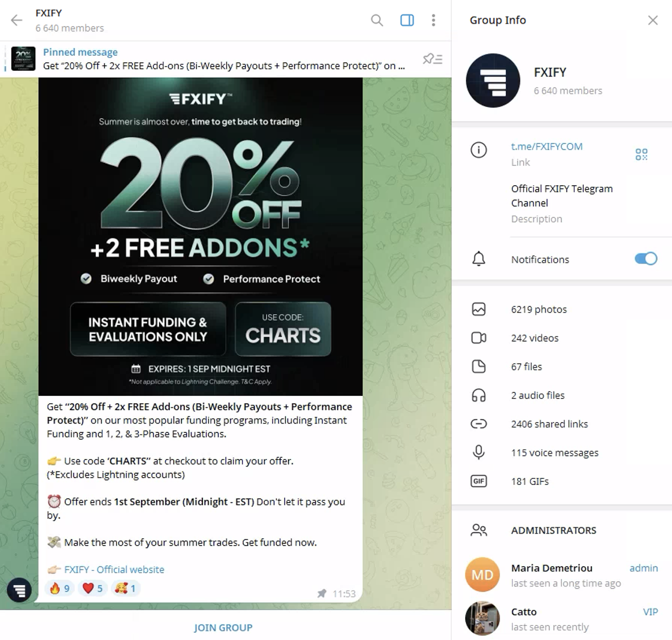Open the 242 videos list
The height and width of the screenshot is (640, 672).
click(x=562, y=338)
